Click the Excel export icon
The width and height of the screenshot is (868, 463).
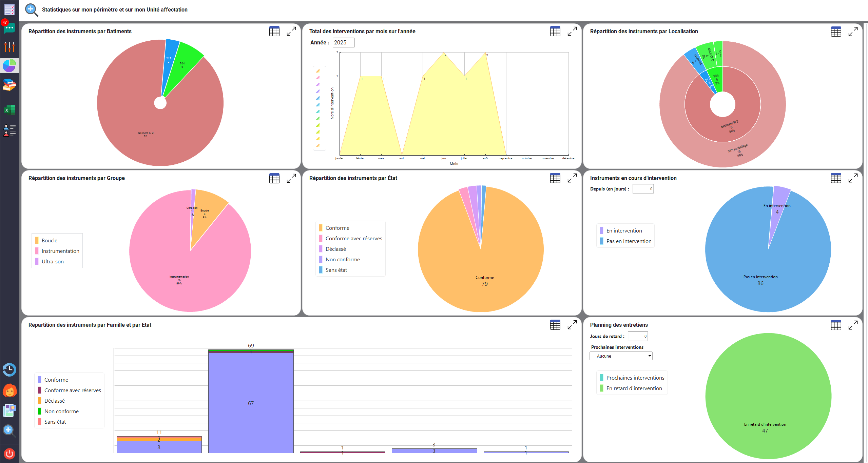(x=9, y=110)
